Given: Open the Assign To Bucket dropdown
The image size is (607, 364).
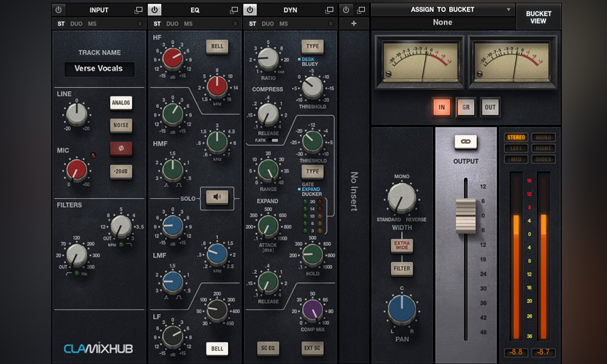Looking at the screenshot, I should pyautogui.click(x=442, y=10).
